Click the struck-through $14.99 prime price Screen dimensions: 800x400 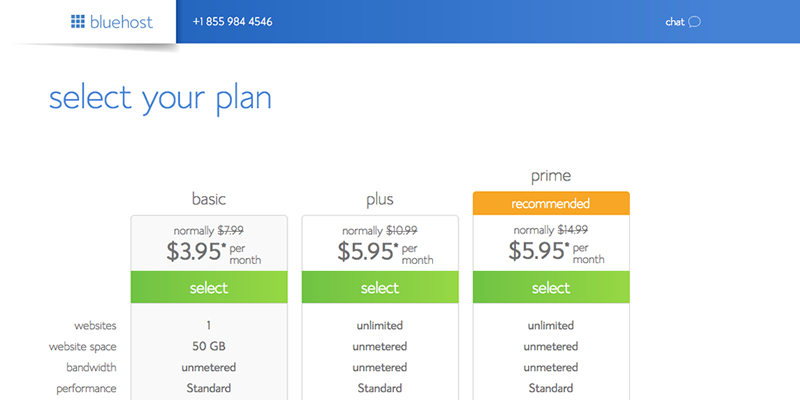click(572, 230)
